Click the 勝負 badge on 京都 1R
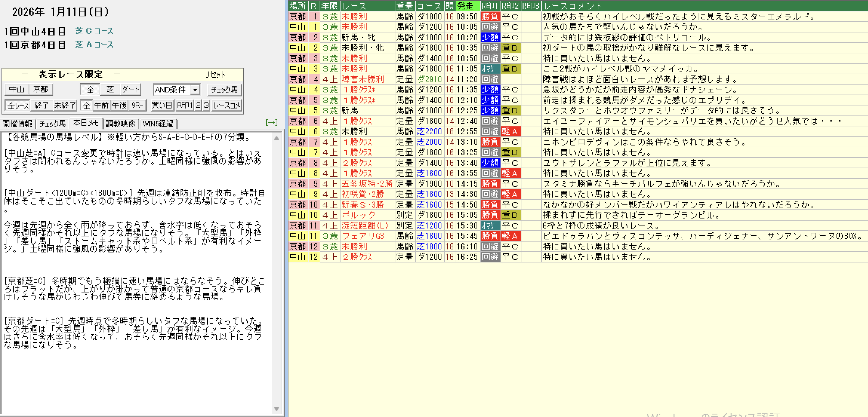The image size is (868, 417). click(490, 16)
